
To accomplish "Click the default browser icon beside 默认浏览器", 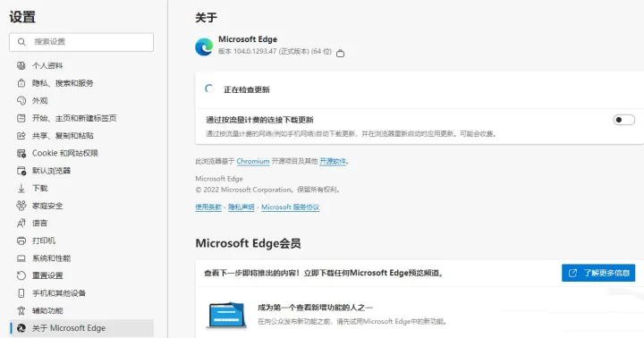I will [x=21, y=171].
